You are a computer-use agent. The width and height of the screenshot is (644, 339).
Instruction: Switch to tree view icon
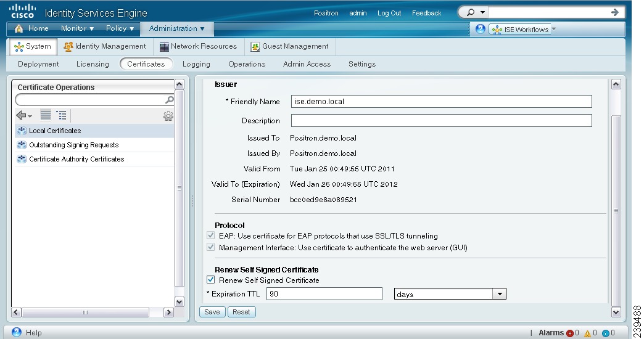click(x=61, y=115)
